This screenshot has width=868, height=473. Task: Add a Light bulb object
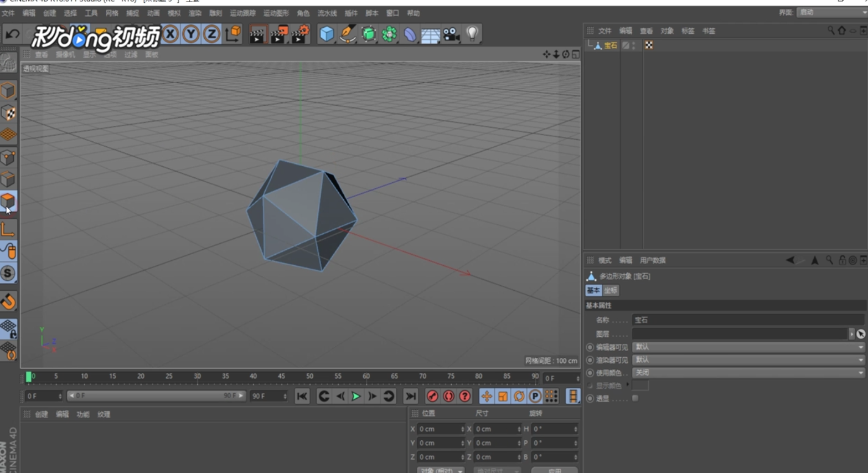pos(472,34)
